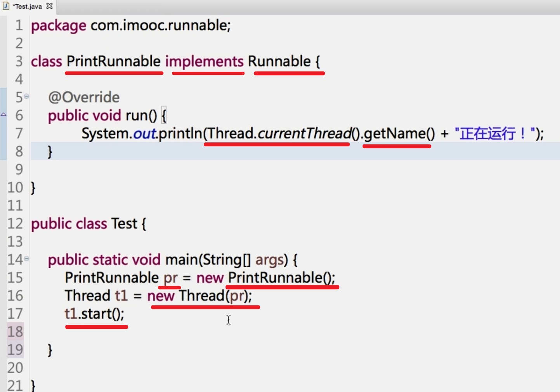Click line number 3 in the gutter
This screenshot has width=560, height=392.
(x=19, y=62)
